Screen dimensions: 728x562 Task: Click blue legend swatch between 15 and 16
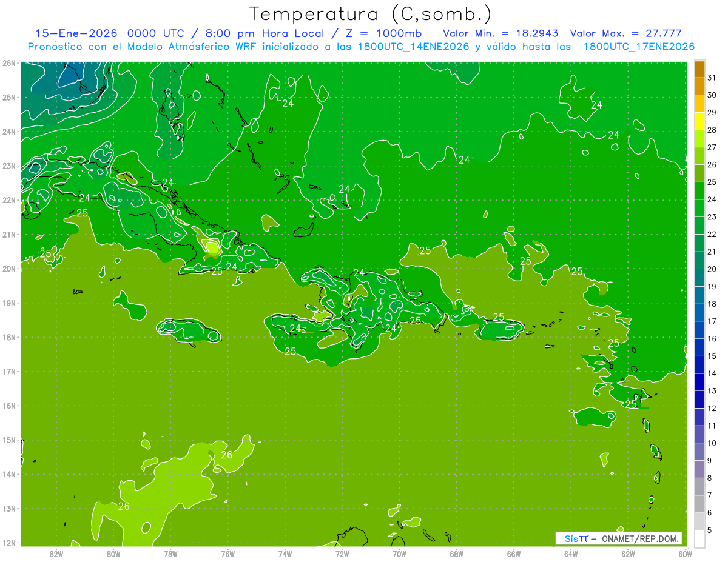click(x=699, y=347)
